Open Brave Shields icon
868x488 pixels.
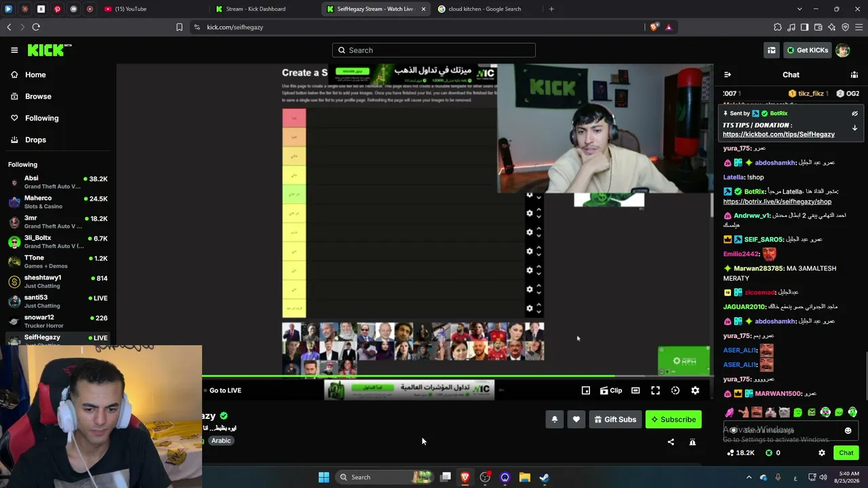click(x=654, y=27)
